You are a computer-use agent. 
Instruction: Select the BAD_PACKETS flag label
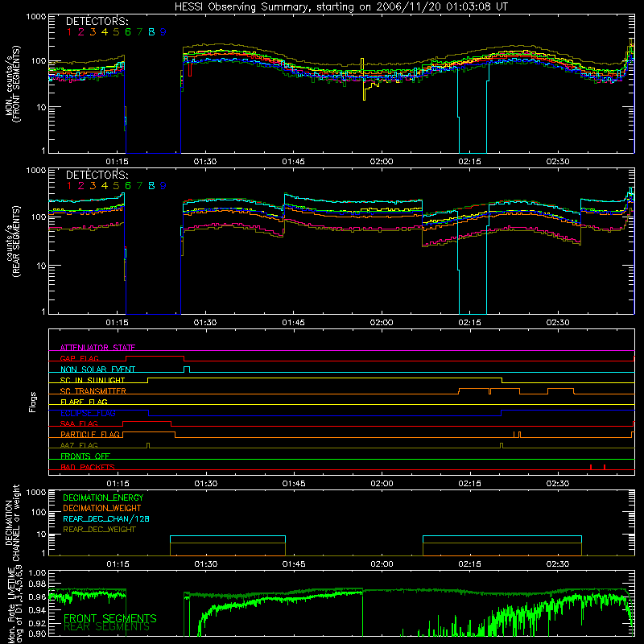pyautogui.click(x=88, y=467)
